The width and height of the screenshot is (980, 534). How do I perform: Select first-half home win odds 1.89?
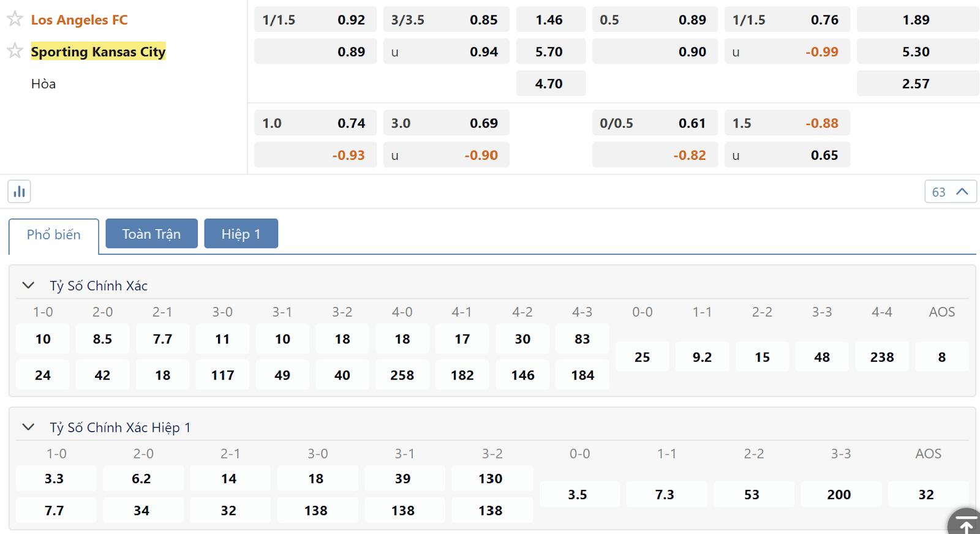[x=918, y=20]
